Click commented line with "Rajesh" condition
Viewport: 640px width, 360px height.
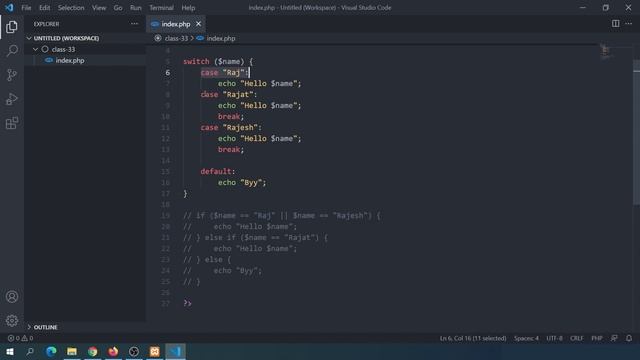click(282, 216)
